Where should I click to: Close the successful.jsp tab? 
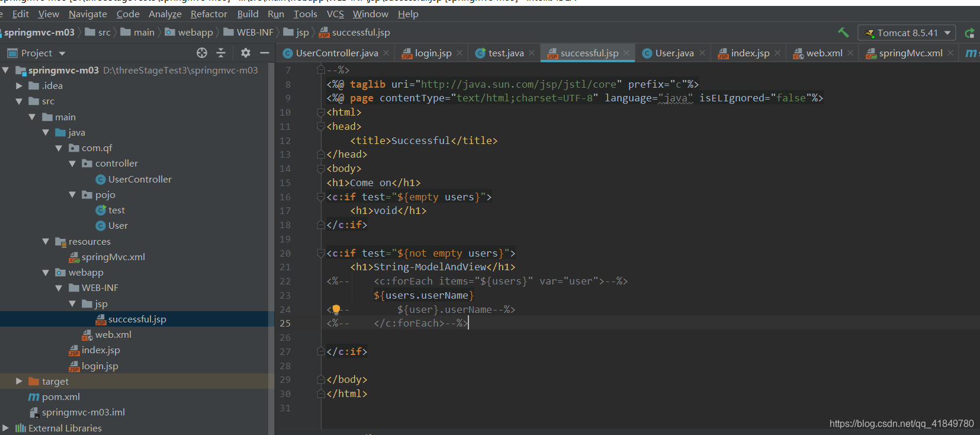(x=626, y=53)
